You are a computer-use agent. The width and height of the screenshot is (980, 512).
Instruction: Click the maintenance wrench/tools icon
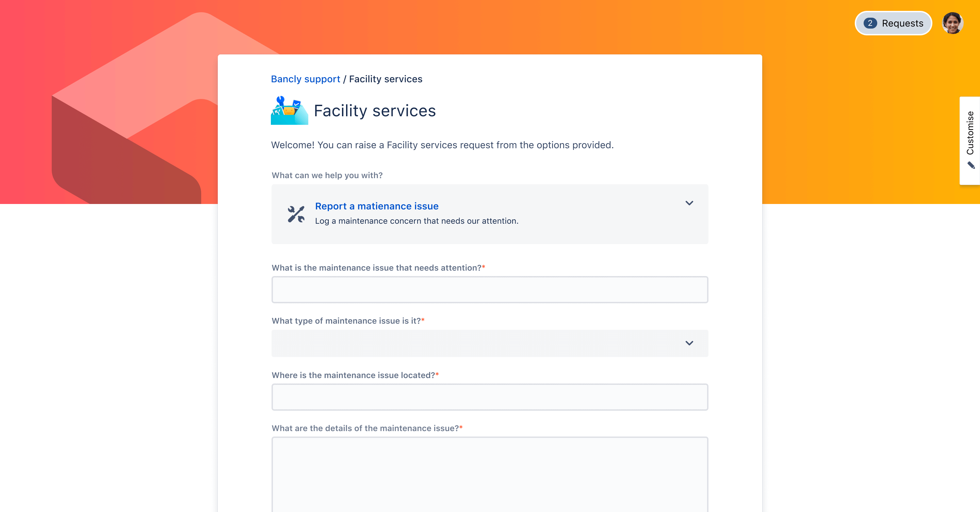295,213
